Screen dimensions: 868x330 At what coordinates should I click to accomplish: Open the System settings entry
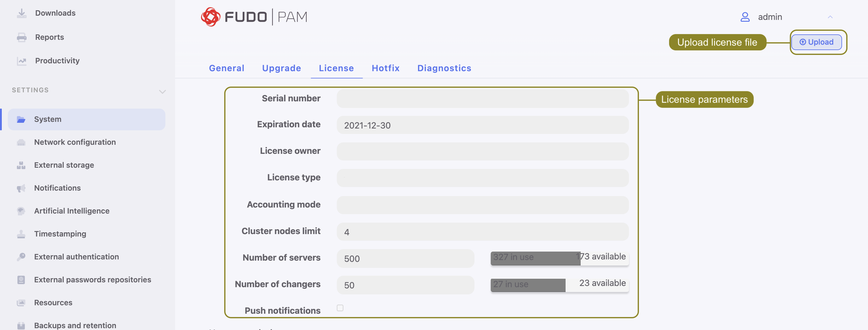47,119
